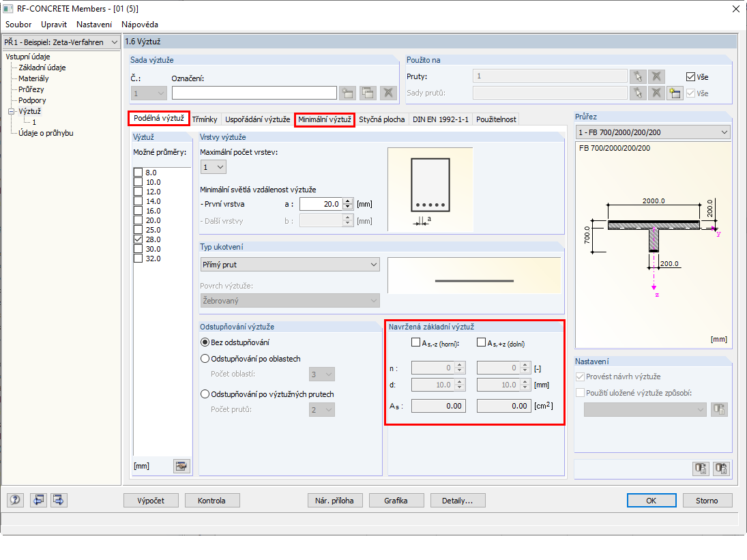This screenshot has width=747, height=560.
Task: Open rebar diameter library icon below list
Action: [181, 466]
